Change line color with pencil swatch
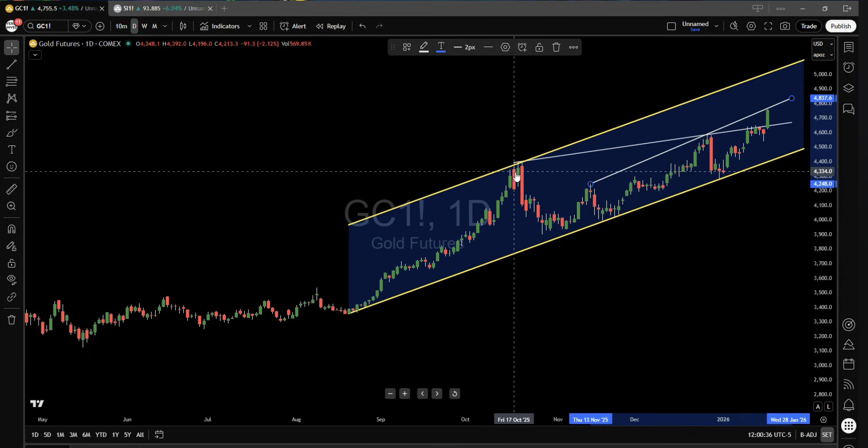868x448 pixels. point(423,47)
